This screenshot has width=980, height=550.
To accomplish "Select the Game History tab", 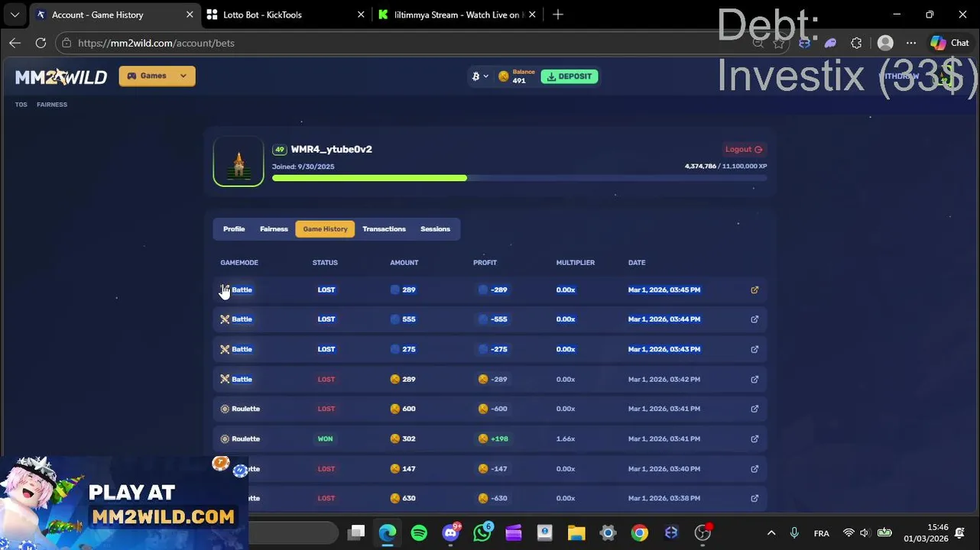I will [x=325, y=229].
